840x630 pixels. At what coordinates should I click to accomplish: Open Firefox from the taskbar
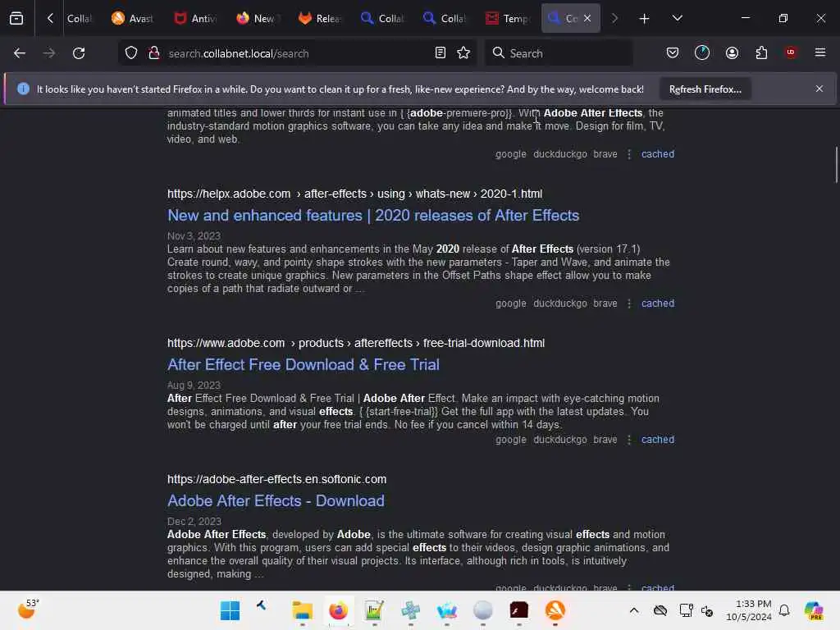[x=338, y=610]
